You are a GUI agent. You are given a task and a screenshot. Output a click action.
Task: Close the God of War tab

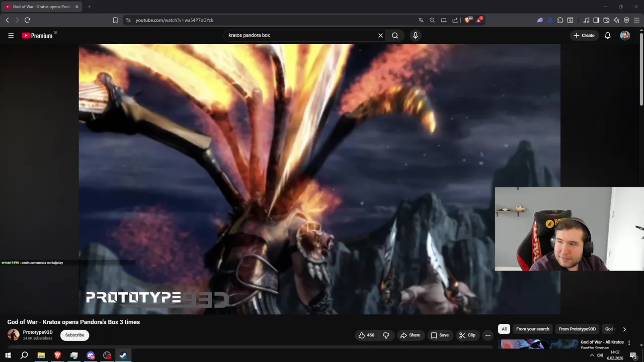click(x=76, y=7)
